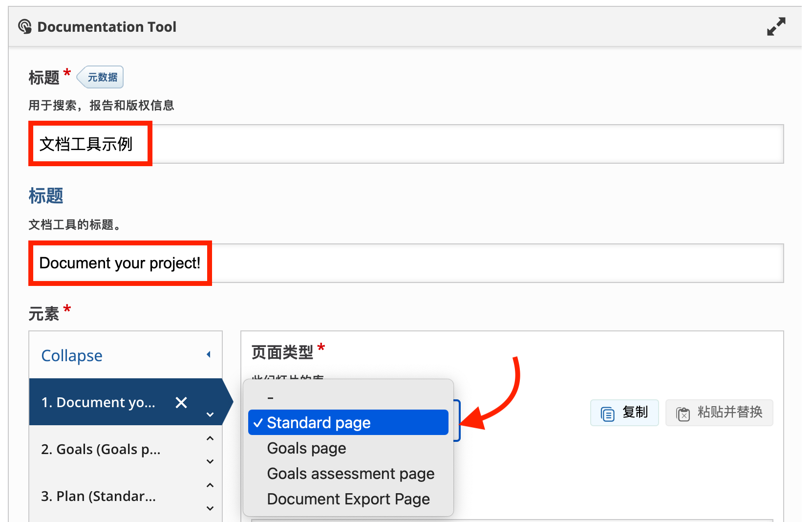Move the Plan element up
Screen dimensions: 812x522
(210, 485)
